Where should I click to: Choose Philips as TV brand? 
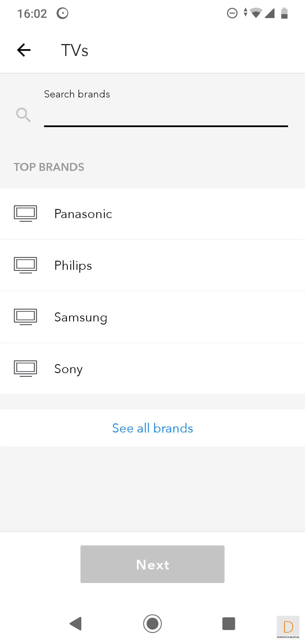(x=73, y=266)
